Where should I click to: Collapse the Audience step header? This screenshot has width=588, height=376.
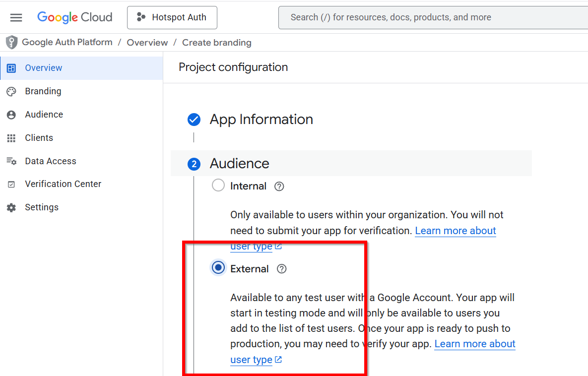click(x=239, y=164)
